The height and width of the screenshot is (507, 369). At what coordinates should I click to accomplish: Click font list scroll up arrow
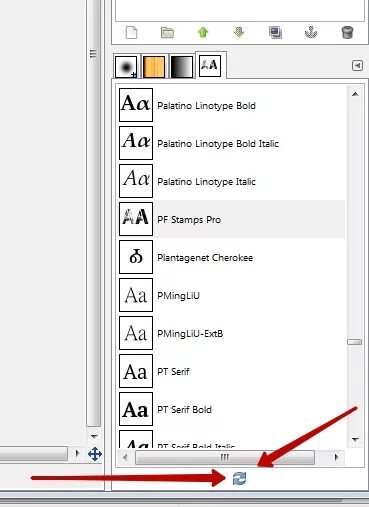[x=355, y=94]
